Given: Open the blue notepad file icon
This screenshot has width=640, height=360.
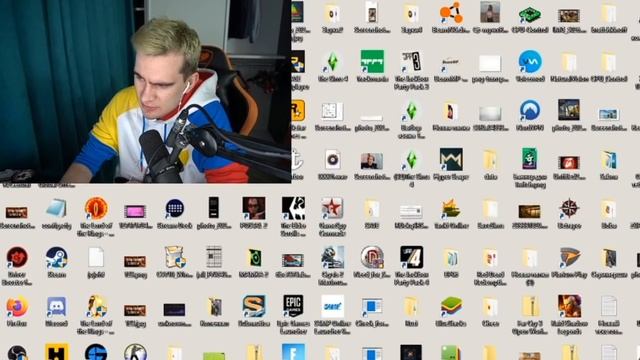Looking at the screenshot, I should pyautogui.click(x=56, y=209).
